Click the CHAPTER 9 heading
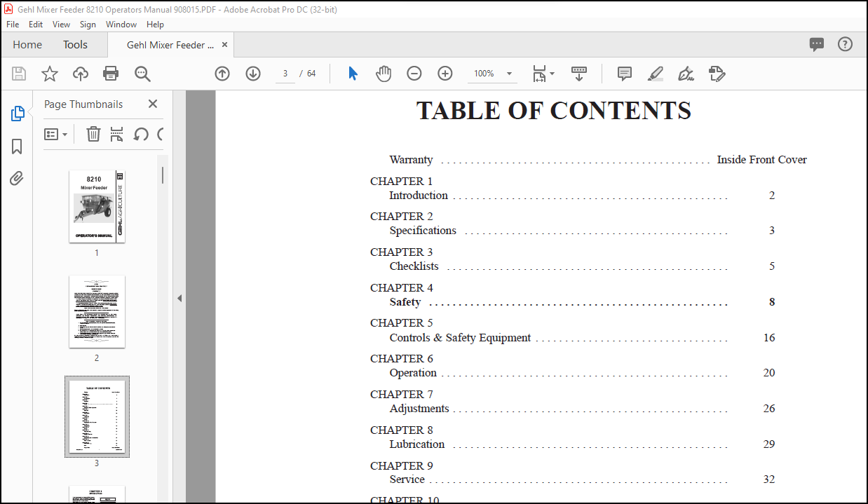The image size is (868, 504). 402,465
